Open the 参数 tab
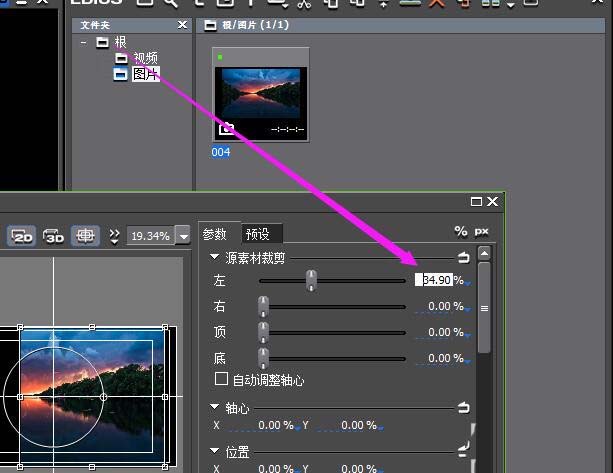 216,234
